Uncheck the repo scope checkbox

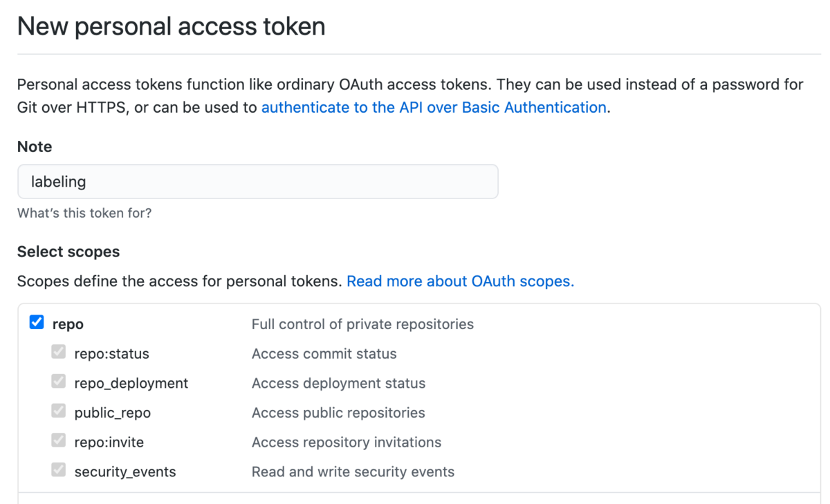37,323
